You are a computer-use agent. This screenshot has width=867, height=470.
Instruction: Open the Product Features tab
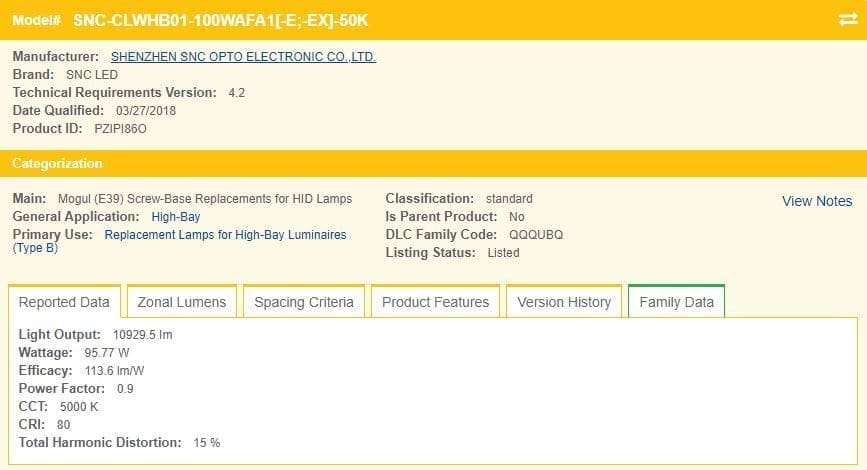point(435,302)
